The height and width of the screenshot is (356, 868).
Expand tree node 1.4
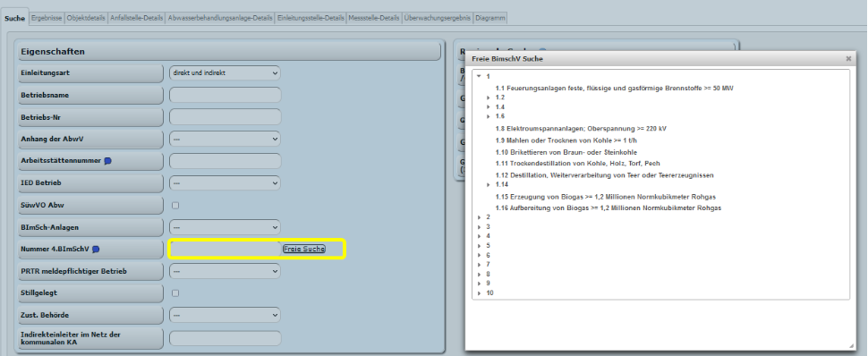489,106
